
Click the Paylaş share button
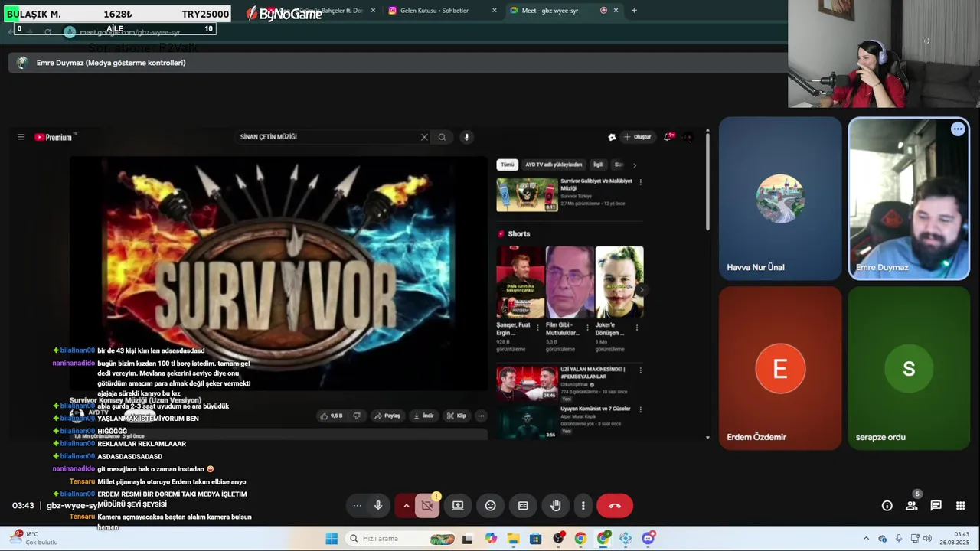click(387, 416)
